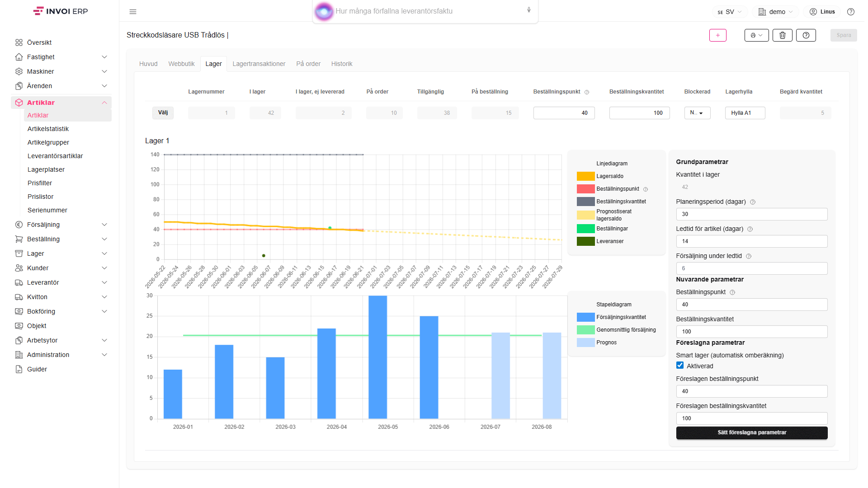Click the trash delete icon
The image size is (868, 488).
[x=783, y=35]
